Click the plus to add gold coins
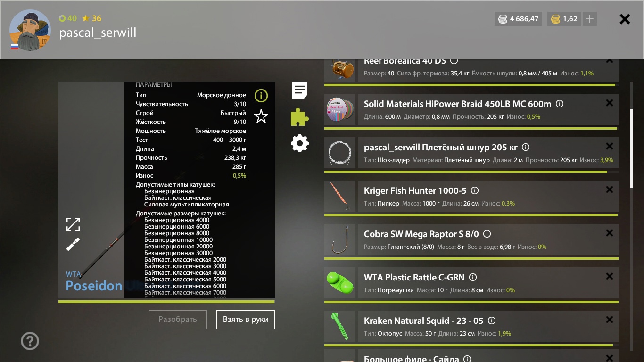644x362 pixels. pyautogui.click(x=589, y=19)
